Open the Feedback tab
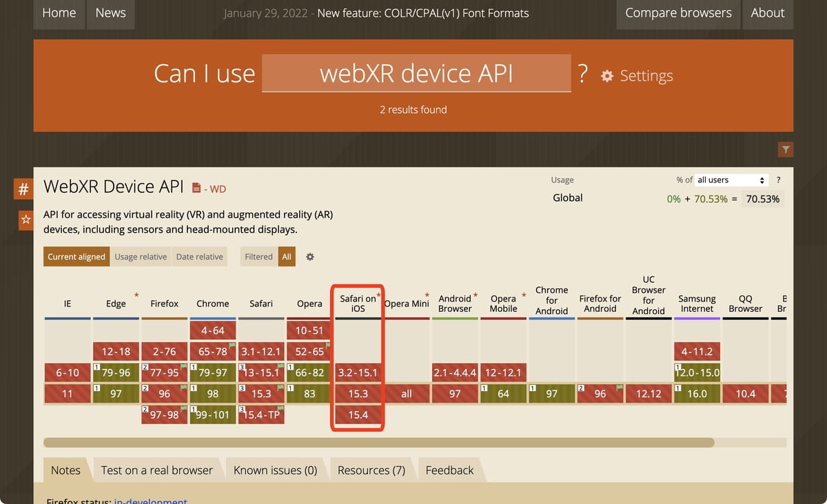The height and width of the screenshot is (504, 827). click(449, 470)
